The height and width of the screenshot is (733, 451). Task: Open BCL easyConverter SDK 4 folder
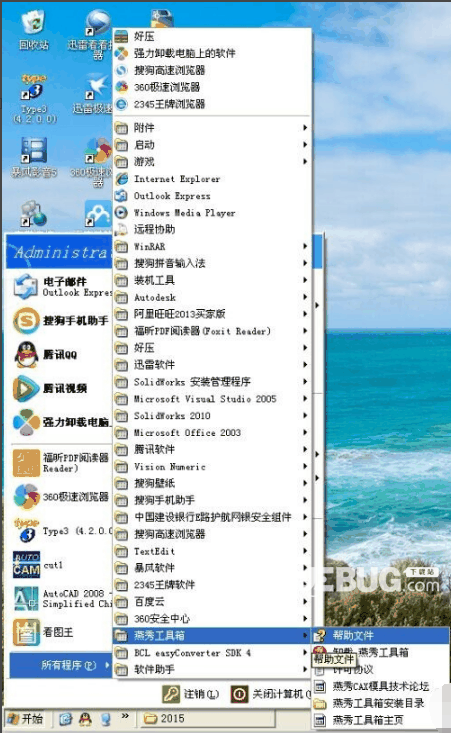(213, 653)
